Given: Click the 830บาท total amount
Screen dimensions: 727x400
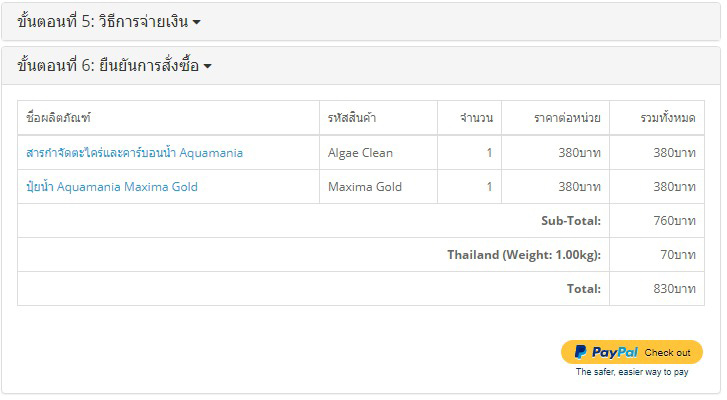Looking at the screenshot, I should point(675,288).
